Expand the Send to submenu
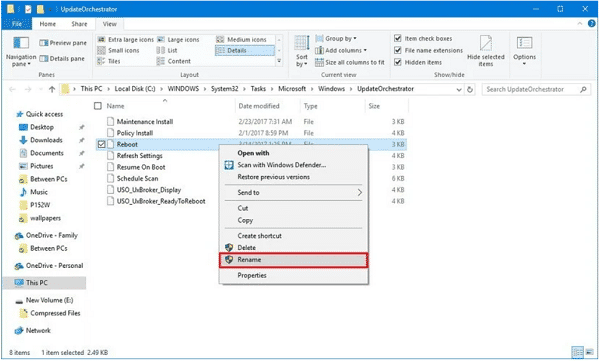The image size is (600, 361). [x=293, y=193]
